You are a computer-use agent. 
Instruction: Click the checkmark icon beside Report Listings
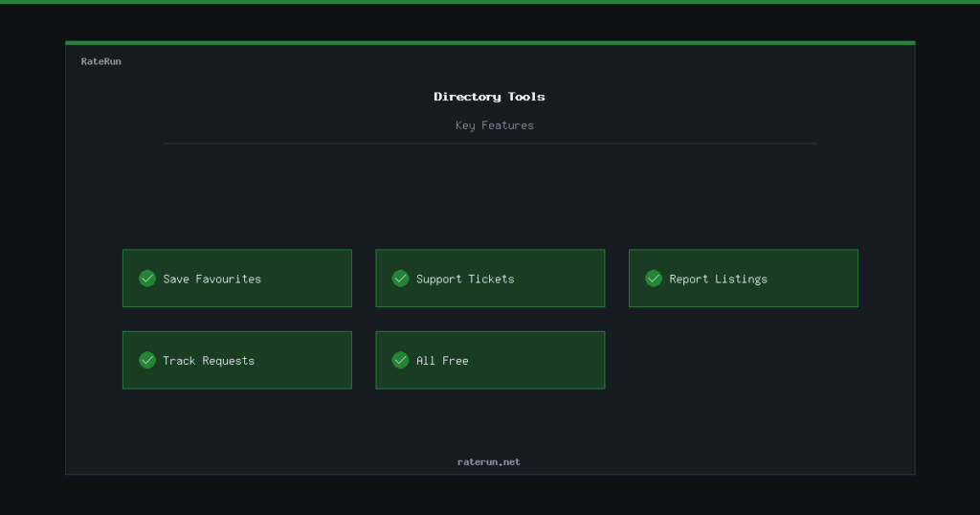(654, 279)
